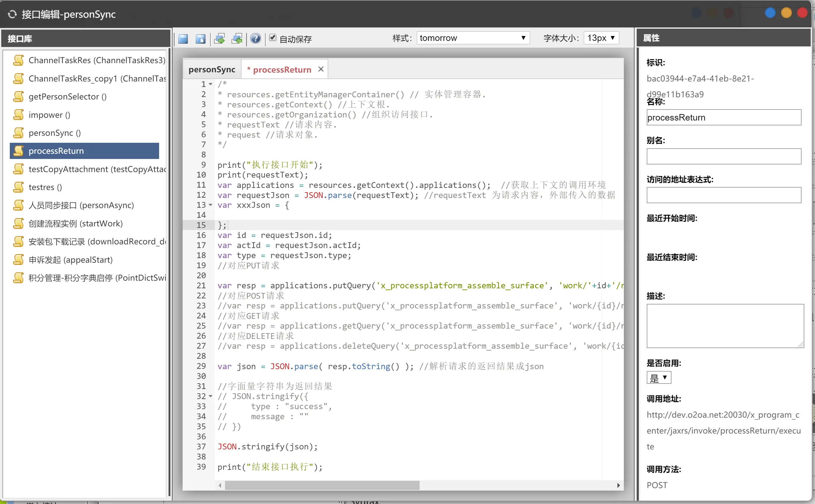
Task: Select testres () in the interface list
Action: [45, 187]
